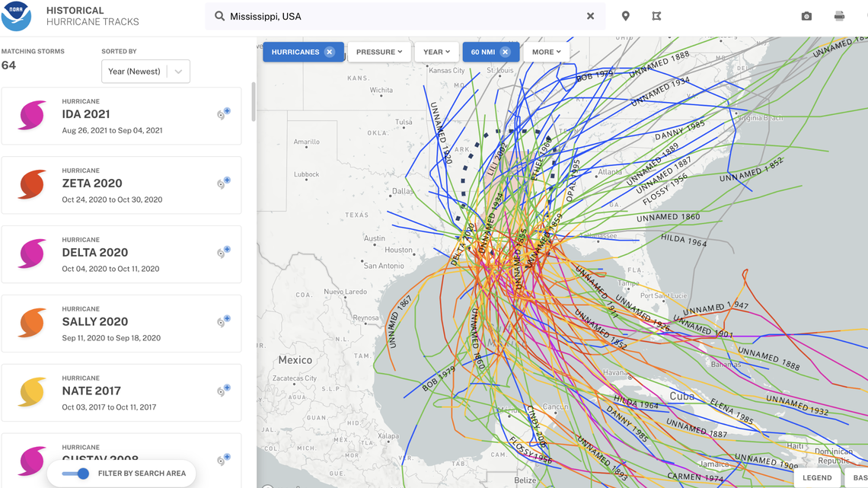
Task: Select the location pin tool beside the search bar
Action: (625, 15)
